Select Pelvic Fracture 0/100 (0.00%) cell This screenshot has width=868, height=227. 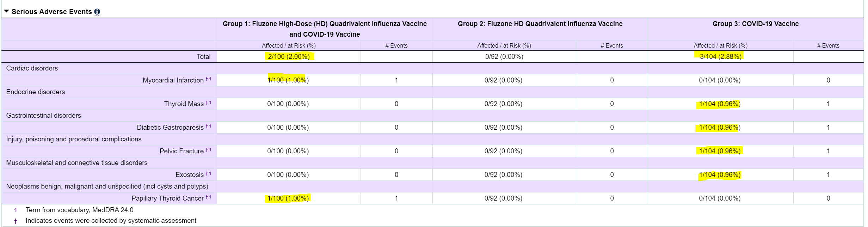tap(288, 151)
